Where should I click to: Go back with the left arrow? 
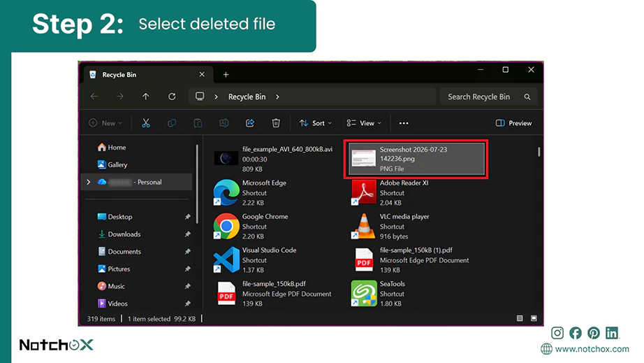coord(94,97)
